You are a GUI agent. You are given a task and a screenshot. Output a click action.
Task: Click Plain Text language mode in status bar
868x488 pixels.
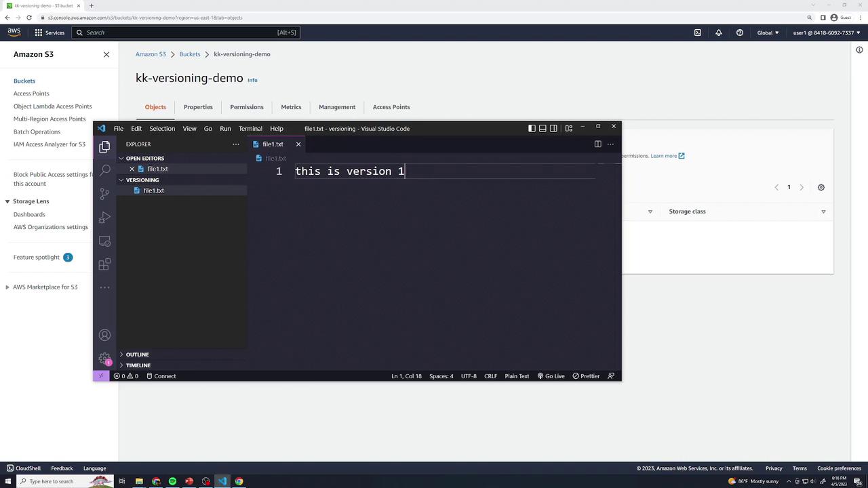(517, 376)
